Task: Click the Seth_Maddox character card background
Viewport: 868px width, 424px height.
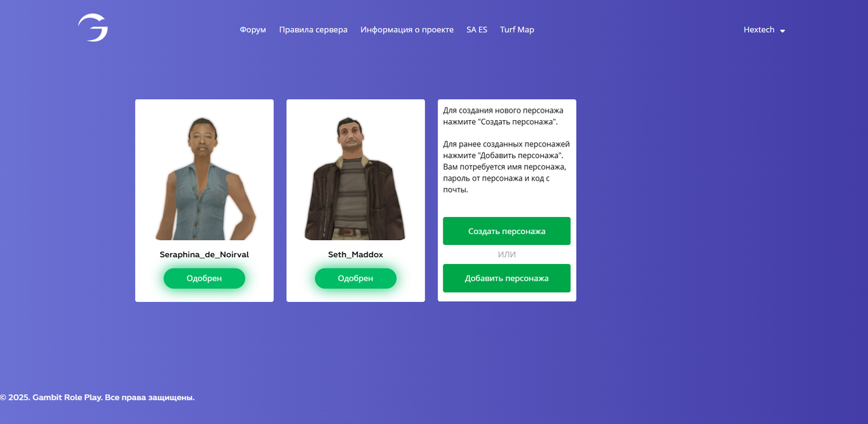Action: 355,201
